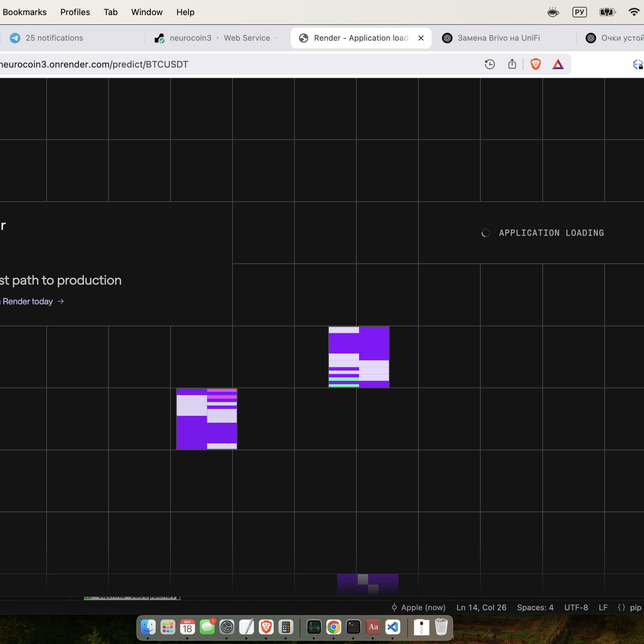Open Activity Monitor from the Dock
Image resolution: width=644 pixels, height=644 pixels.
[x=314, y=627]
